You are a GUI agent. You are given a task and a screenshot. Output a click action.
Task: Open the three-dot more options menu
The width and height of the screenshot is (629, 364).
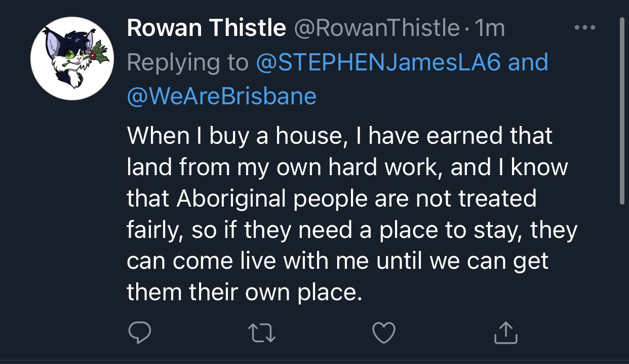pos(584,27)
